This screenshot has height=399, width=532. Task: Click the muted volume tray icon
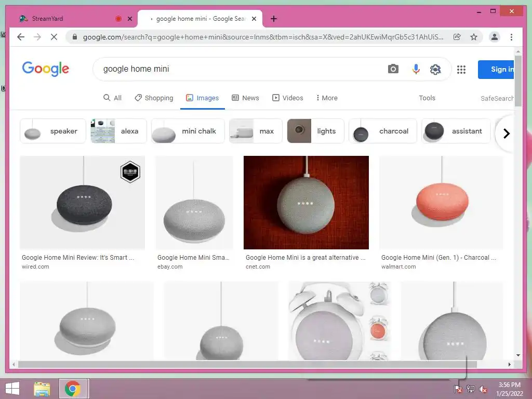pos(483,389)
